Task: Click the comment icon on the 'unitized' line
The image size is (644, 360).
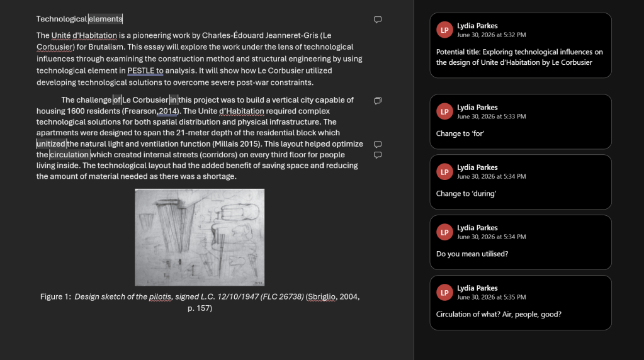Action: click(378, 144)
